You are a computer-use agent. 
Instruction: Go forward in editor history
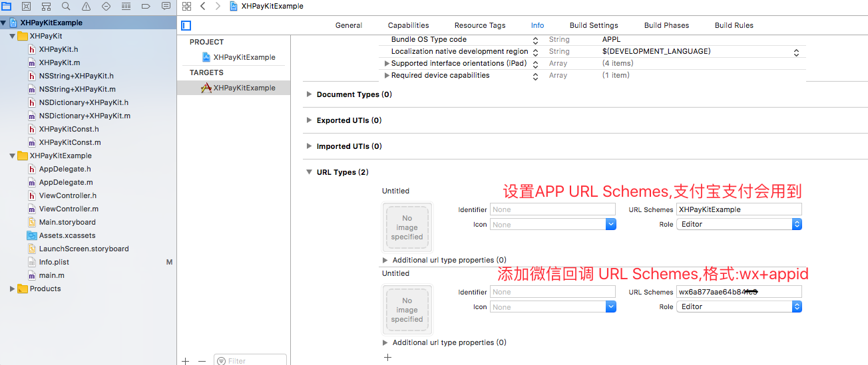coord(218,6)
